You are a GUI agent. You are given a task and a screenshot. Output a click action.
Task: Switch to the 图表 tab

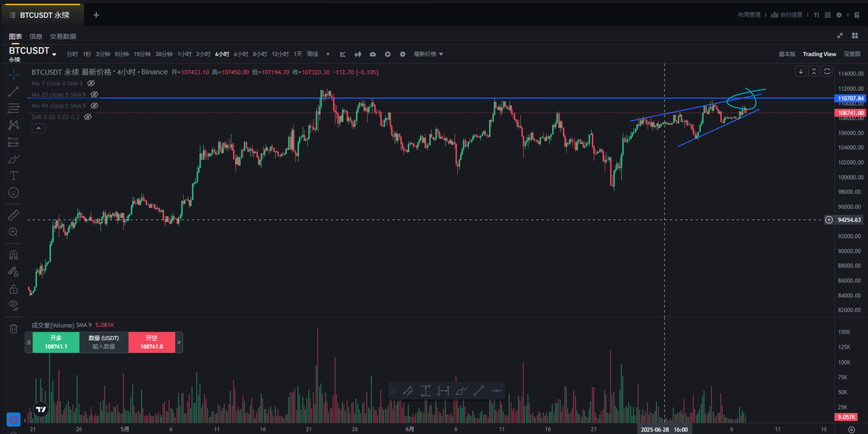pyautogui.click(x=15, y=36)
